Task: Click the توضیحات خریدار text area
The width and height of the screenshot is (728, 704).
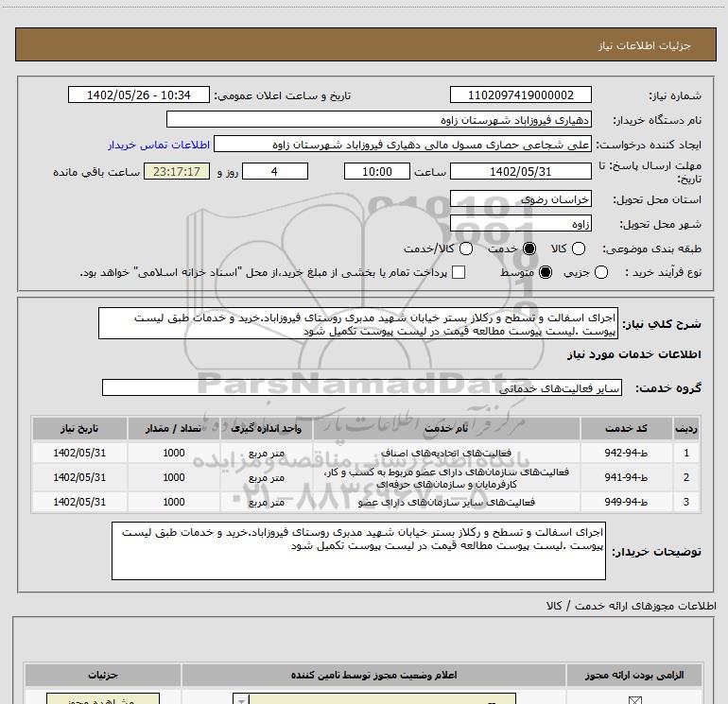Action: click(x=358, y=551)
